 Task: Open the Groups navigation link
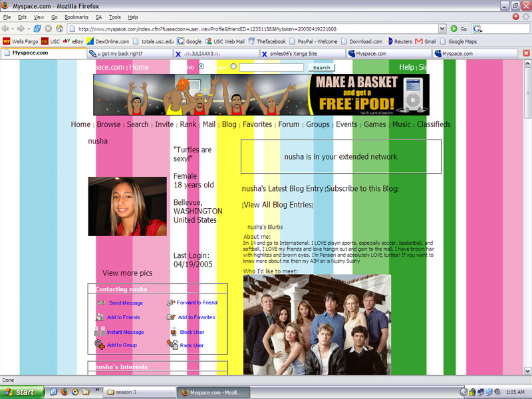pos(318,124)
